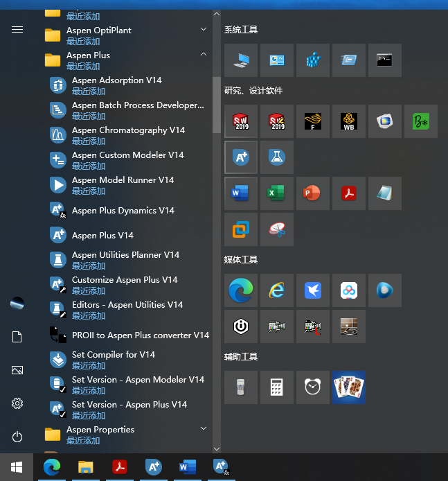Open the Internet Explorer tile

[x=277, y=290]
